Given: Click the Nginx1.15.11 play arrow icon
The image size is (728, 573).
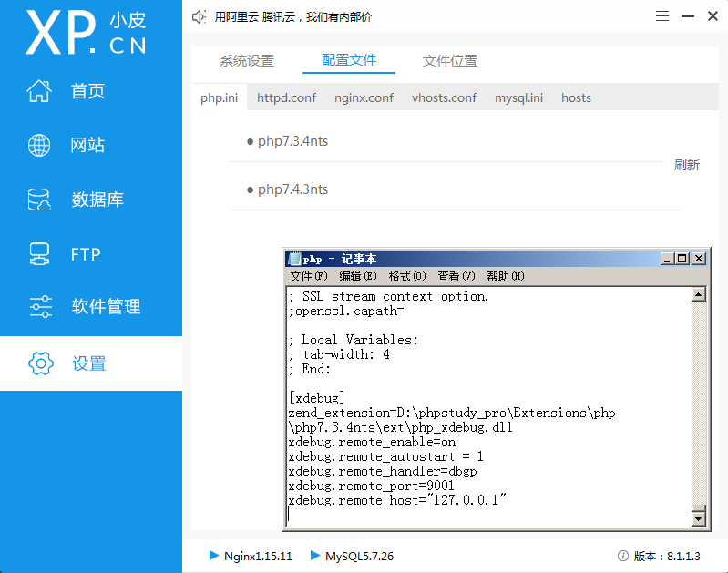Looking at the screenshot, I should click(x=214, y=556).
